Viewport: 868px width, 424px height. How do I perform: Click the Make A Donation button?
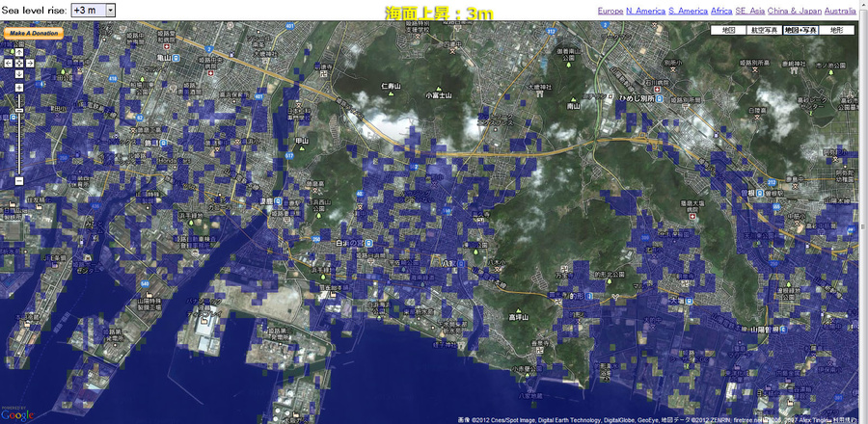click(34, 33)
